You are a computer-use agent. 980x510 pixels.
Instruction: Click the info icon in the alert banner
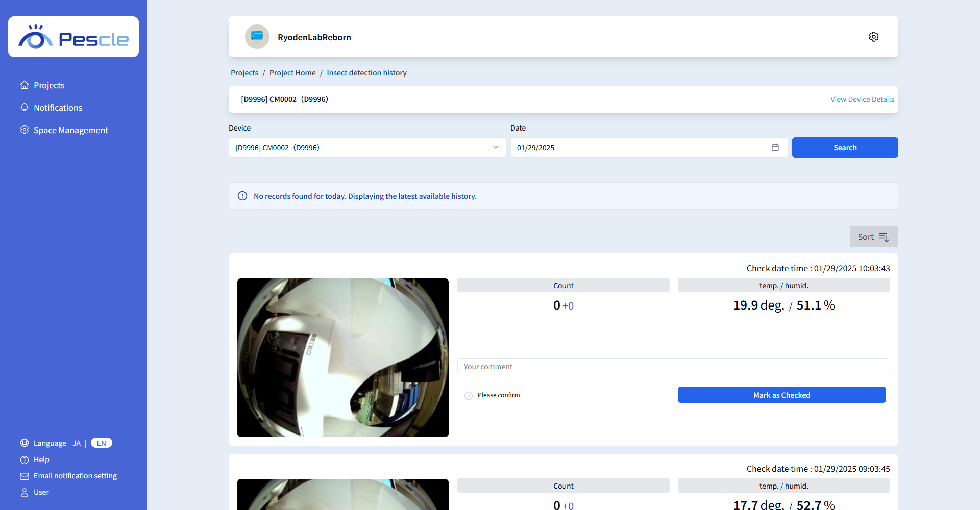(242, 196)
